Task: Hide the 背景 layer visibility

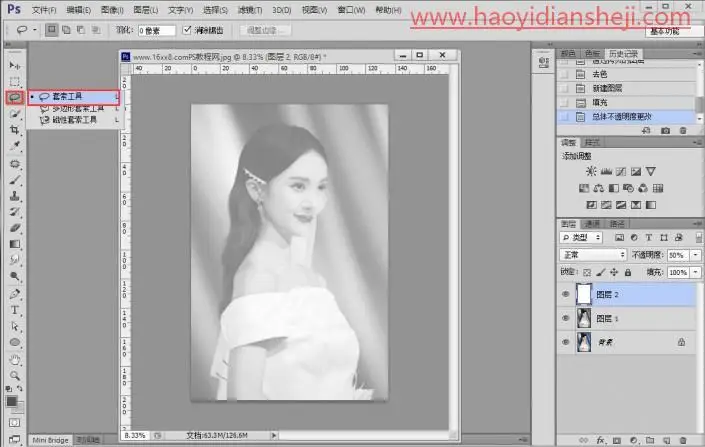Action: tap(566, 342)
